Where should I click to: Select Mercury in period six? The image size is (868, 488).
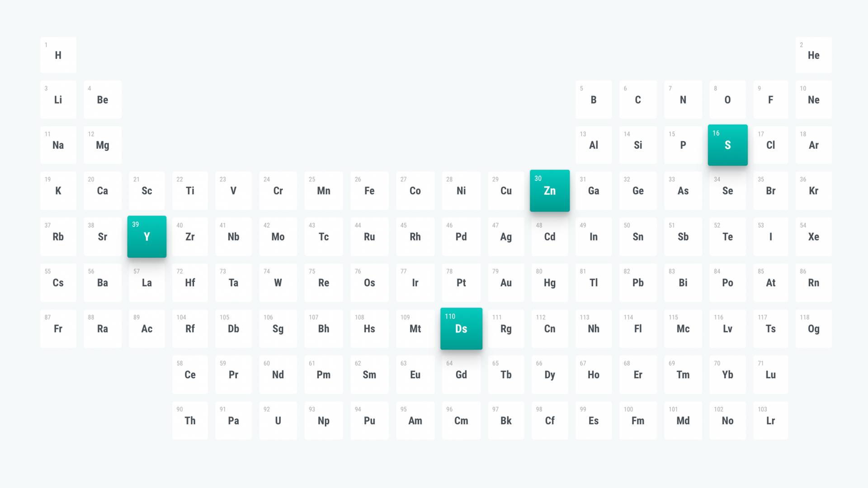[x=550, y=282]
